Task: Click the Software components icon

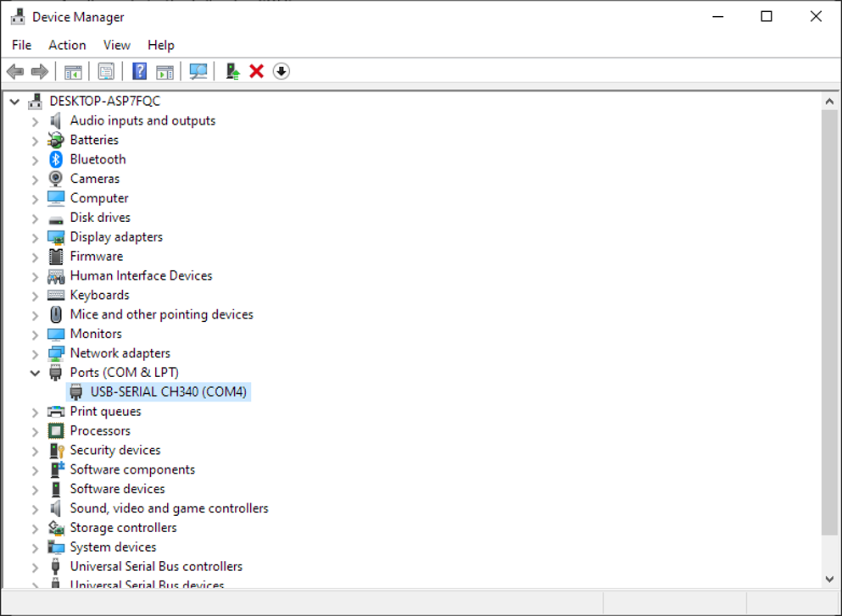Action: click(57, 469)
